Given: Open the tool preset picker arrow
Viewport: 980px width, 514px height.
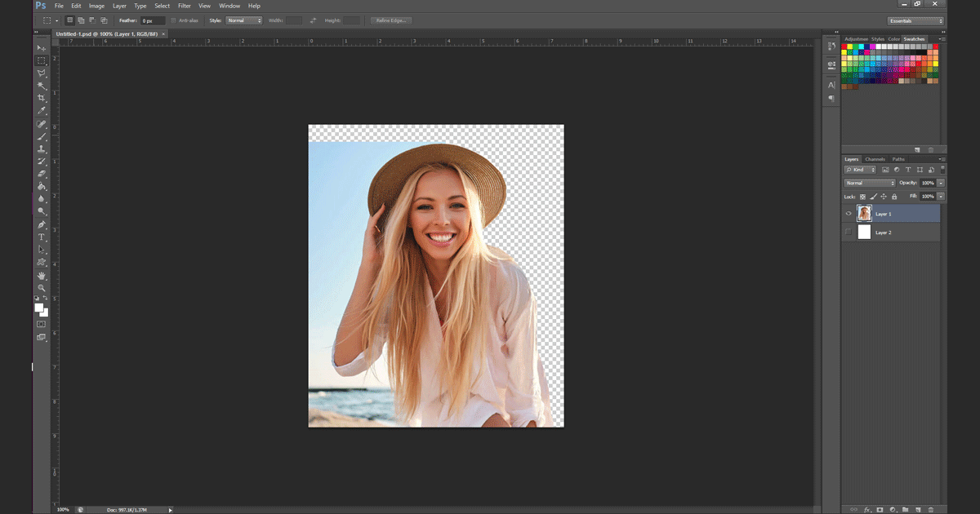Looking at the screenshot, I should [57, 20].
